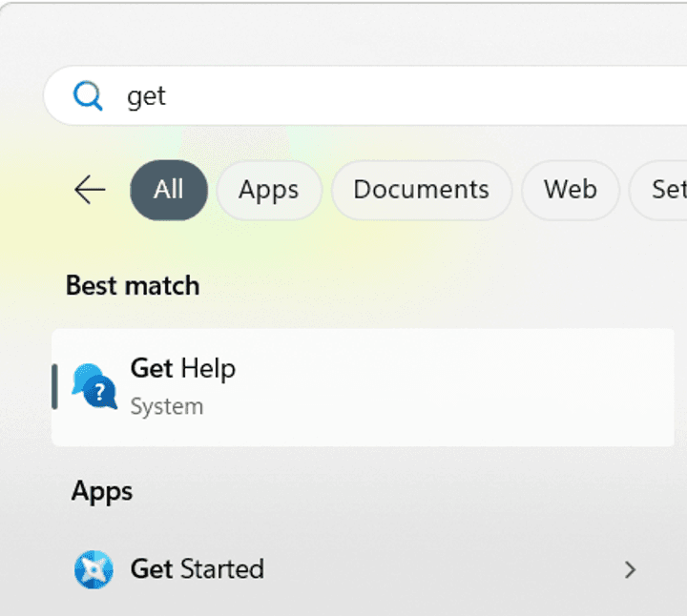Image resolution: width=687 pixels, height=616 pixels.
Task: Show results under Documents tab
Action: (421, 190)
